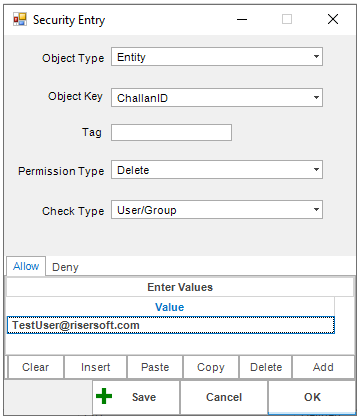Image resolution: width=360 pixels, height=418 pixels.
Task: Click the Add button
Action: pyautogui.click(x=323, y=367)
